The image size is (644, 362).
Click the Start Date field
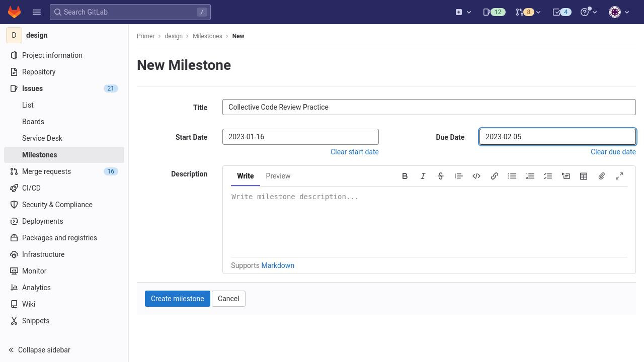(300, 137)
